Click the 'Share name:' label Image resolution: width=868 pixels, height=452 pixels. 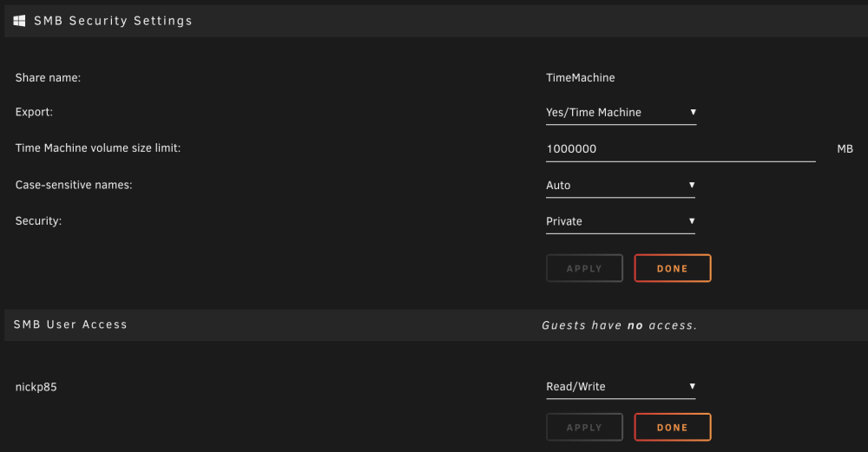(48, 78)
